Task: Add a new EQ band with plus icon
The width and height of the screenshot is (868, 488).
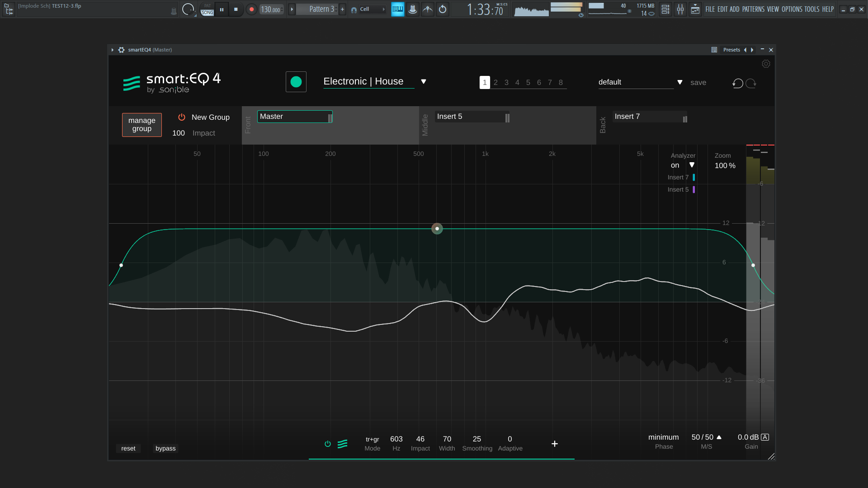Action: click(x=555, y=444)
